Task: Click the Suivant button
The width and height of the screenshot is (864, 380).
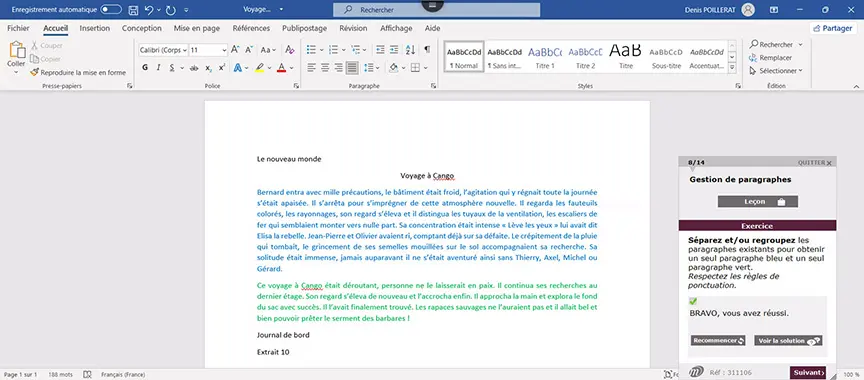Action: pos(808,373)
